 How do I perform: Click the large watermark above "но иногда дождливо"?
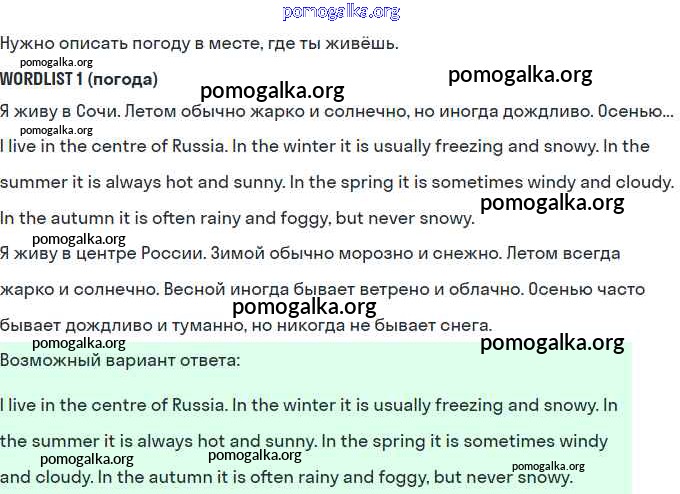(520, 75)
